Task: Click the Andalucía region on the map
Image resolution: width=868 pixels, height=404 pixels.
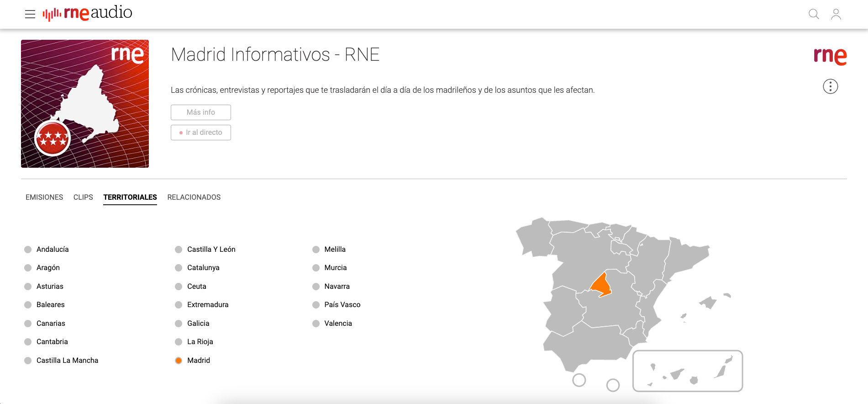Action: [x=589, y=345]
